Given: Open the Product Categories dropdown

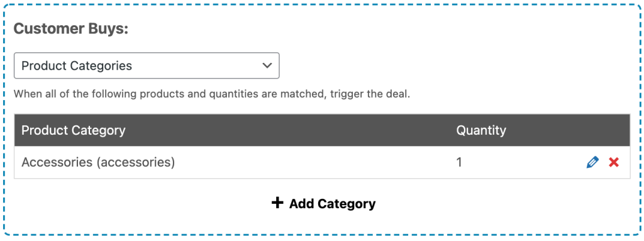Looking at the screenshot, I should click(147, 65).
